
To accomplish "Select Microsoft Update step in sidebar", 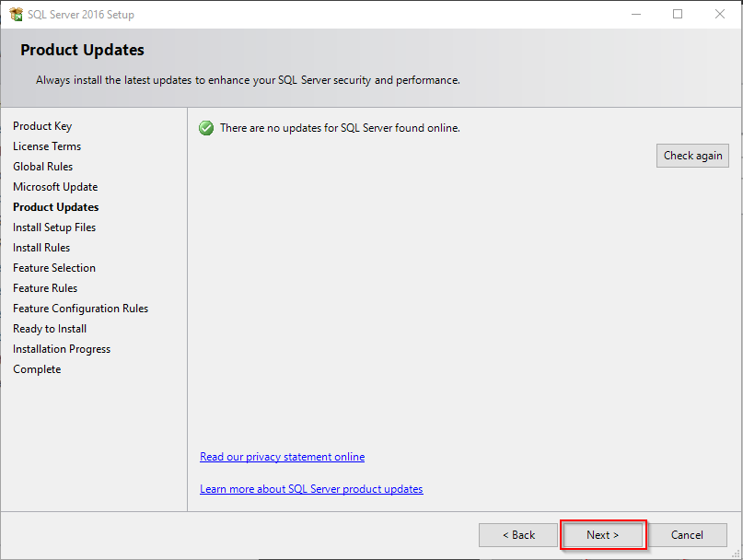I will (55, 187).
